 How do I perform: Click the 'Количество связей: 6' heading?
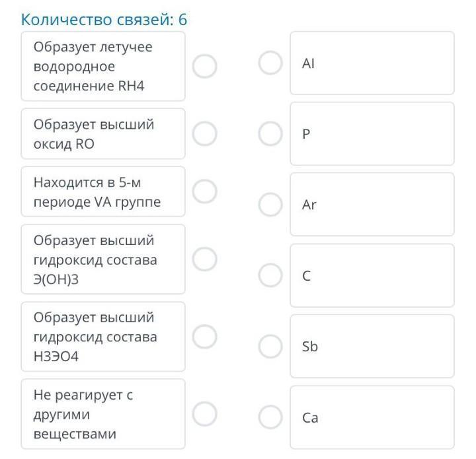tap(104, 19)
